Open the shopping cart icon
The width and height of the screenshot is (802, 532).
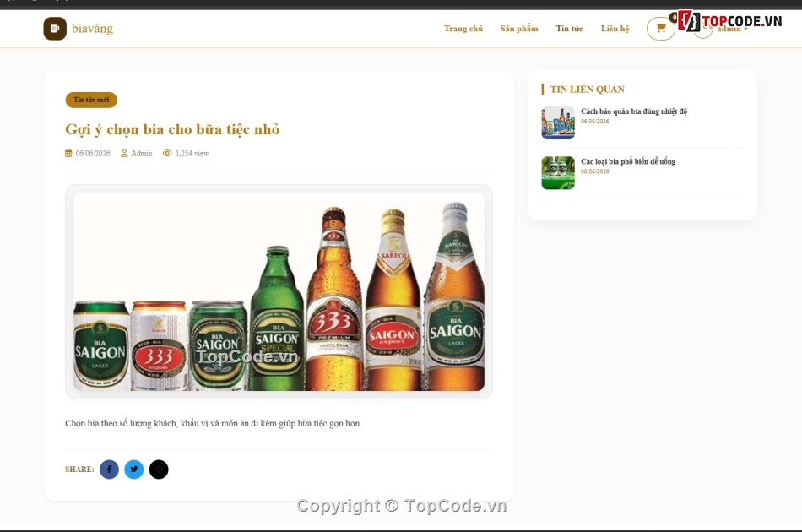point(661,29)
